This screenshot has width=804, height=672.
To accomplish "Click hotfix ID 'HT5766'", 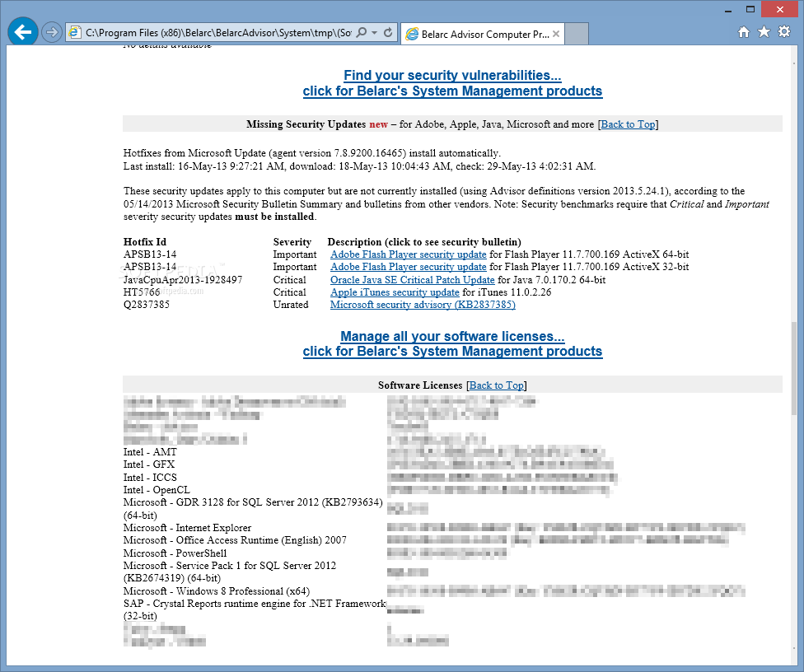I will 142,292.
